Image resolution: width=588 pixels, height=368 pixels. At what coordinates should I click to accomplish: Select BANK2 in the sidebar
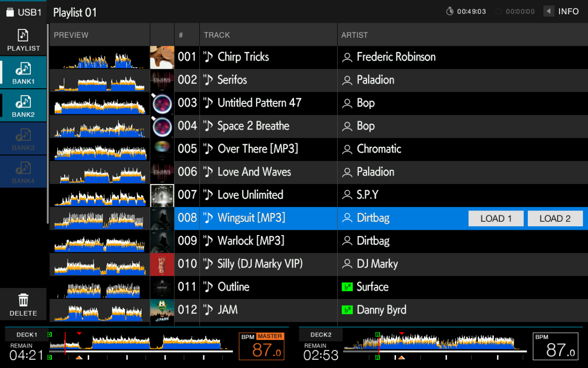[23, 105]
